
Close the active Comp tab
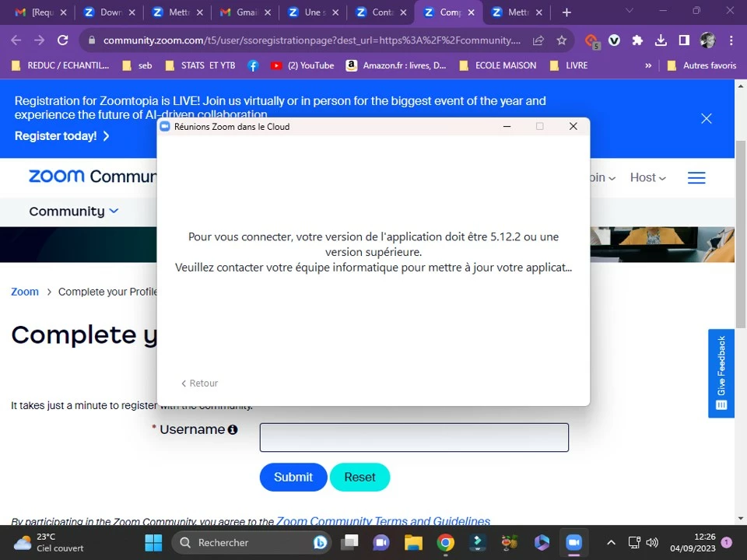pos(472,13)
